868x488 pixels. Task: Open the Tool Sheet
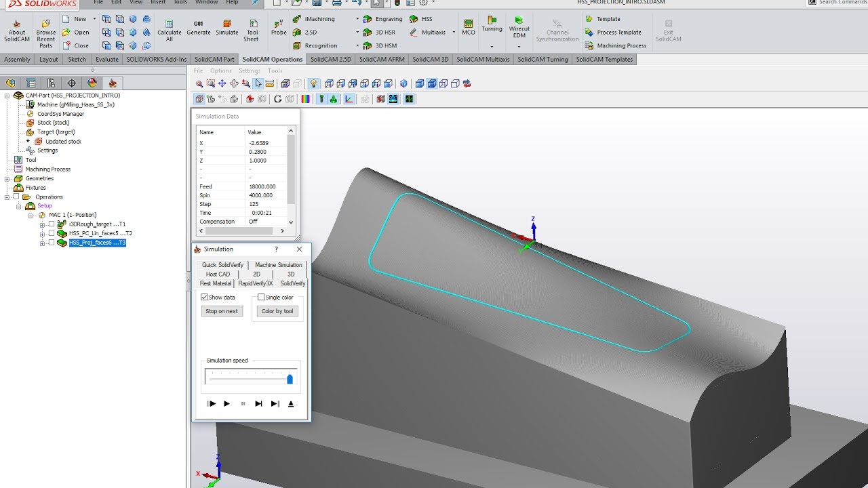252,31
